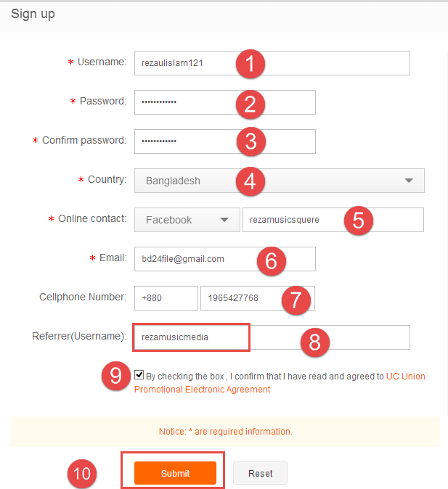
Task: Click the Reset button
Action: 260,473
